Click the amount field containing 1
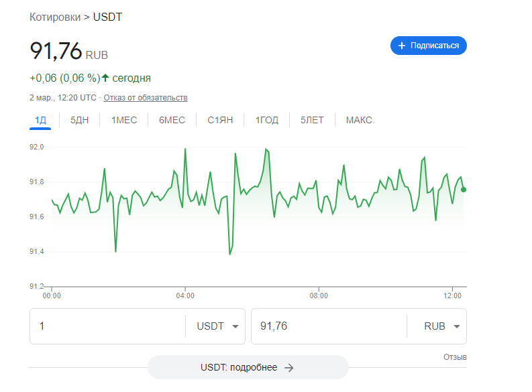532x392 pixels. pyautogui.click(x=107, y=326)
